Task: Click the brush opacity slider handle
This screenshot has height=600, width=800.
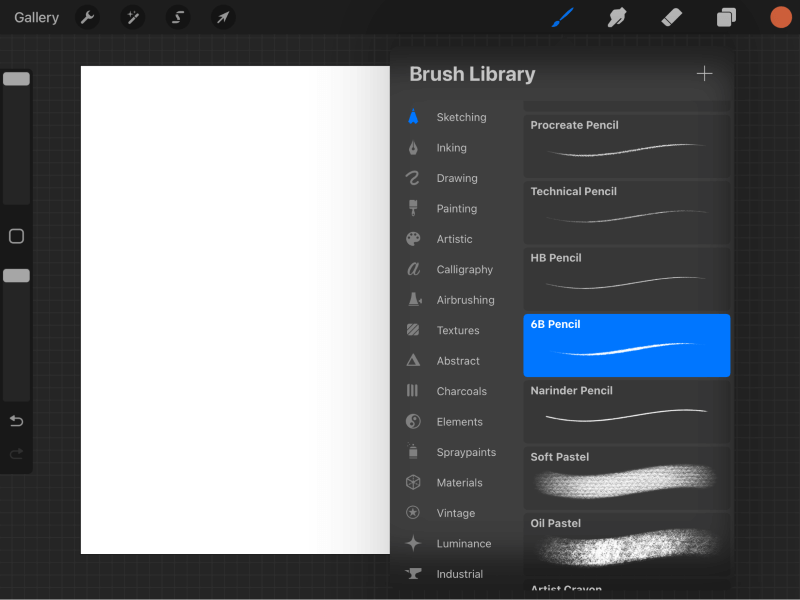Action: coord(16,276)
